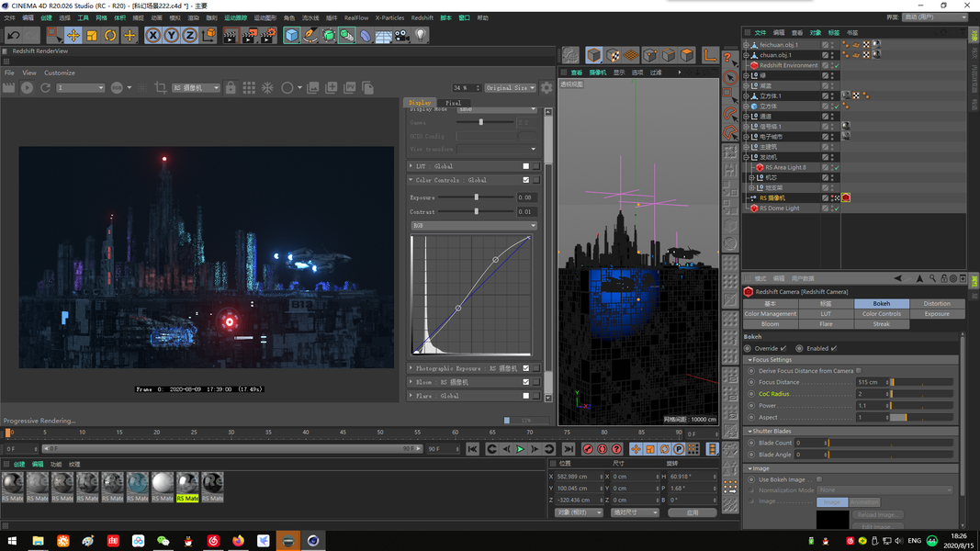Toggle the Y axis lock
The height and width of the screenshot is (551, 980).
coord(171,36)
